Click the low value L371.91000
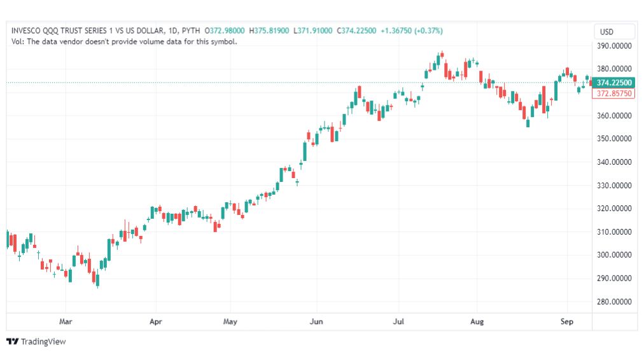 click(313, 31)
